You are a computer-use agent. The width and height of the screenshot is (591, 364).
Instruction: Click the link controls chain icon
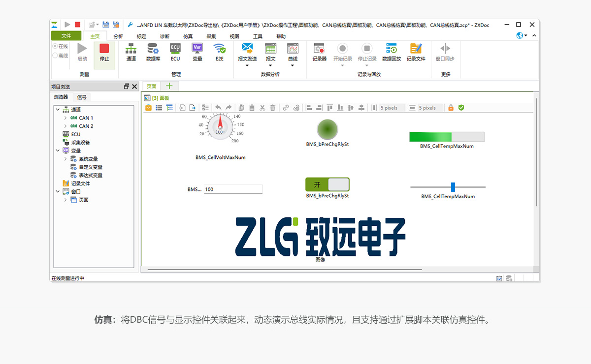click(x=286, y=108)
